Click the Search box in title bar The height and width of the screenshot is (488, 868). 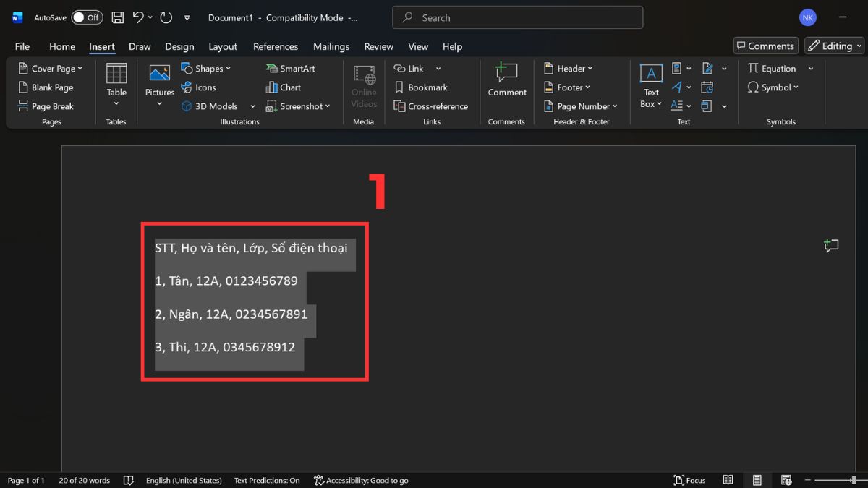(517, 17)
